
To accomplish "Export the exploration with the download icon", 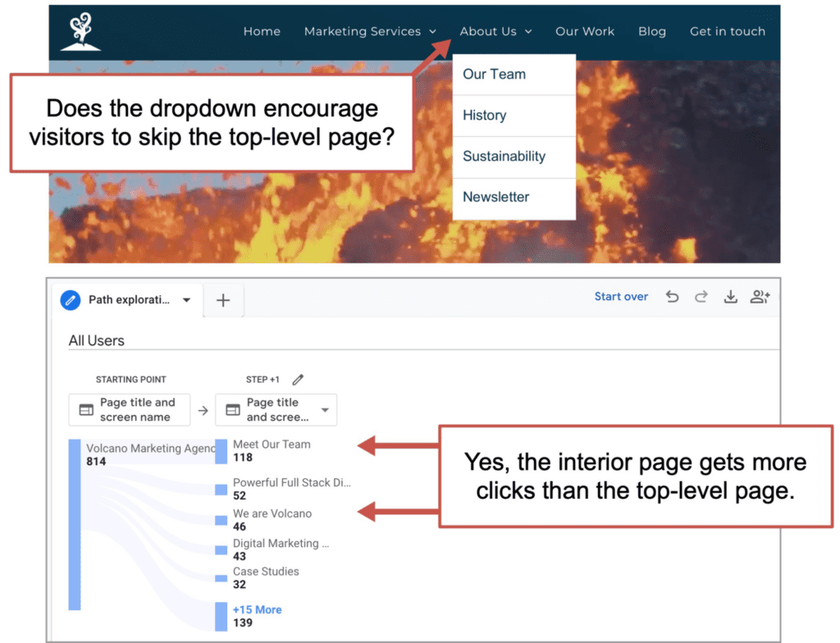I will [x=731, y=297].
